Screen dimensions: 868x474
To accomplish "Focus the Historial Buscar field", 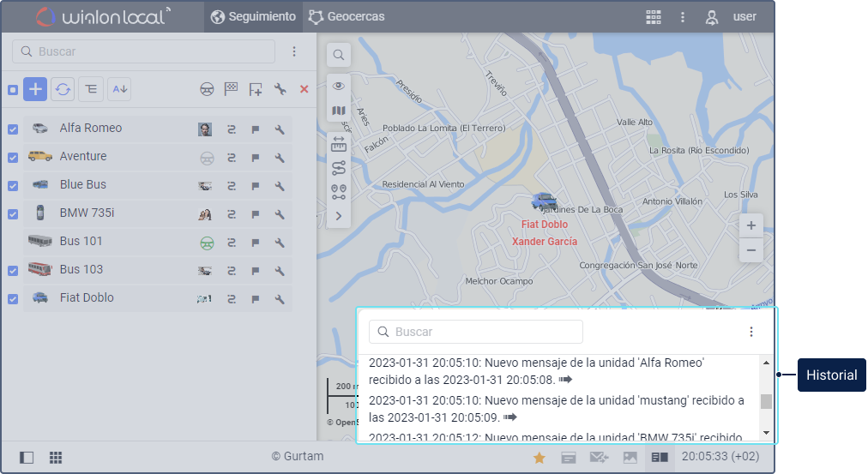I will tap(476, 332).
